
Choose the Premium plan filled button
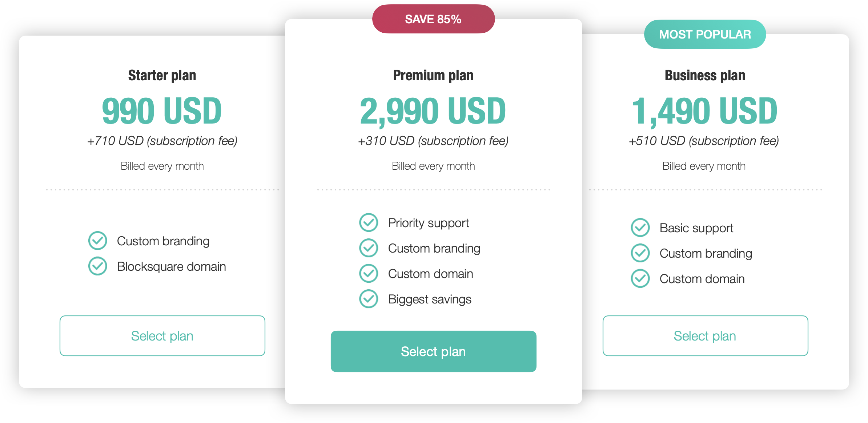click(x=433, y=351)
